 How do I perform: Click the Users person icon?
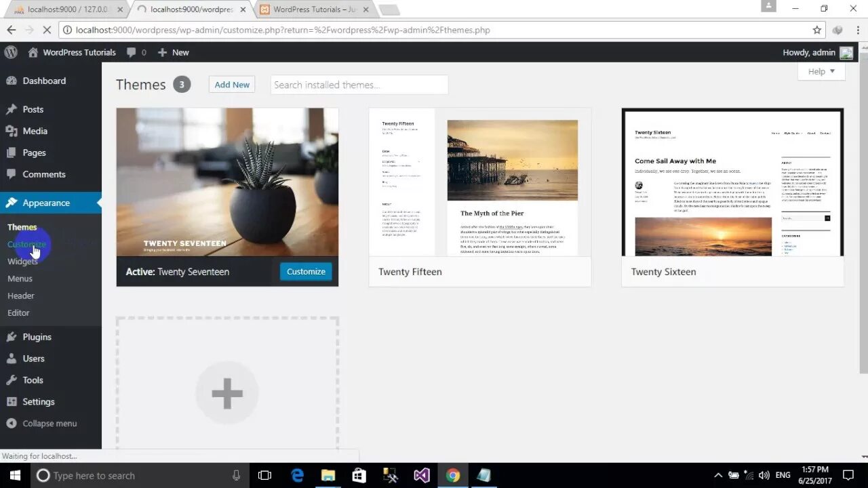pos(12,359)
